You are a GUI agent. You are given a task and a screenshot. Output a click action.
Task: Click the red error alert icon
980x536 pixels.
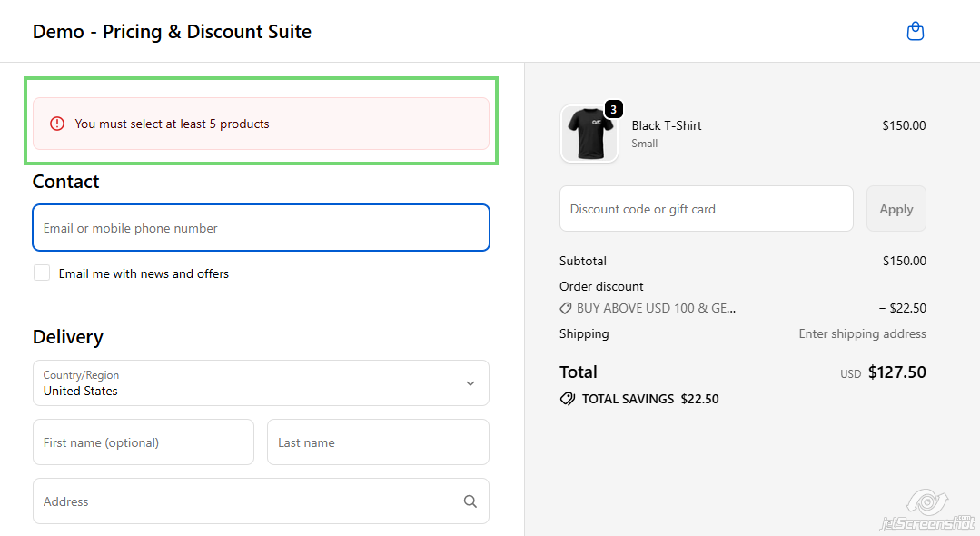pyautogui.click(x=57, y=124)
